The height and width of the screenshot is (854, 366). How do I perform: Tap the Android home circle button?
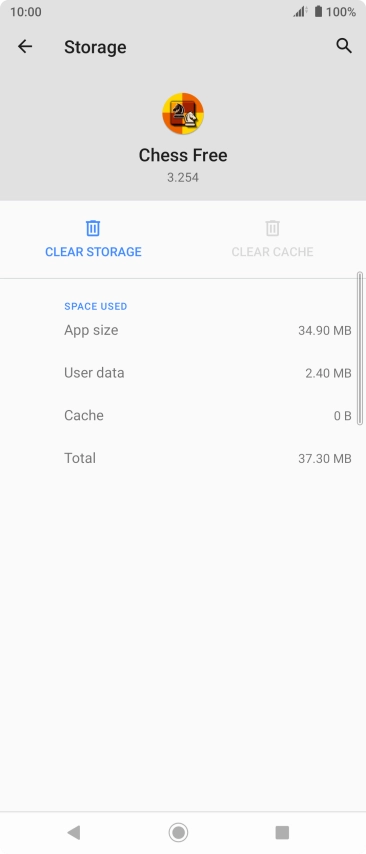178,832
